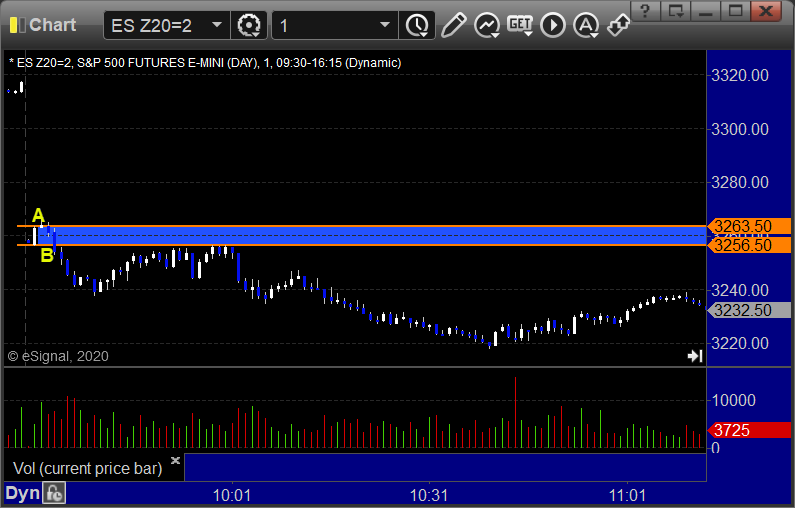The width and height of the screenshot is (795, 508).
Task: Select the drawing pencil tool
Action: 453,25
